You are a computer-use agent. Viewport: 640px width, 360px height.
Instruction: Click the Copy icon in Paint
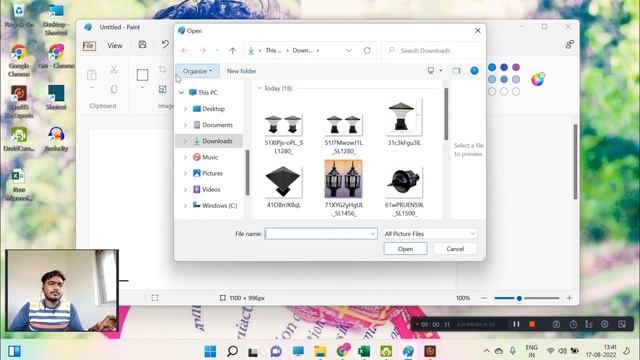pos(114,89)
